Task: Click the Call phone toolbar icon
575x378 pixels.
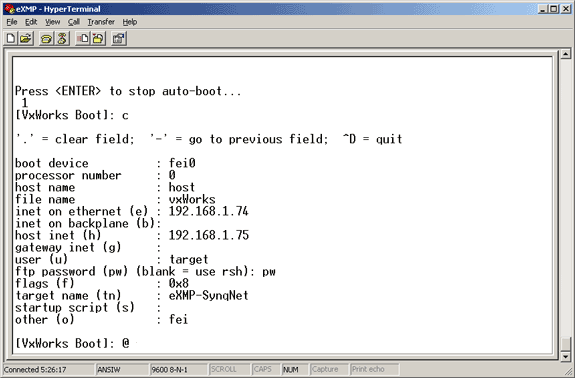Action: pyautogui.click(x=46, y=38)
